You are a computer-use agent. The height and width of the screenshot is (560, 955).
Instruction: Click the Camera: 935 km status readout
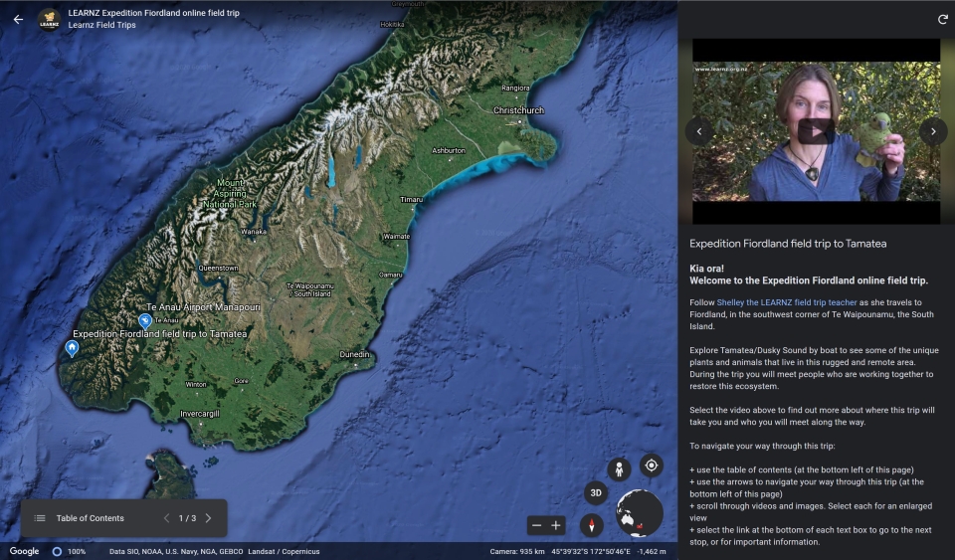pyautogui.click(x=517, y=551)
